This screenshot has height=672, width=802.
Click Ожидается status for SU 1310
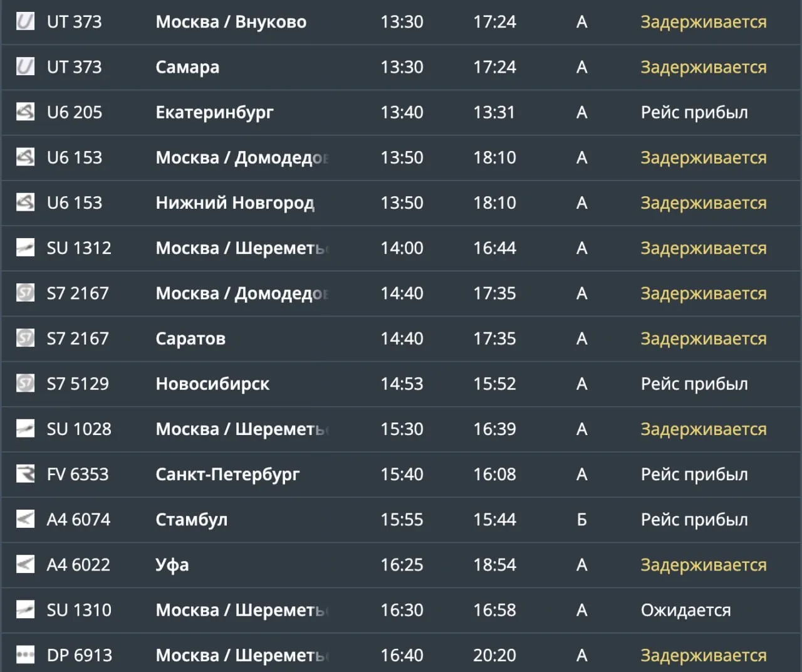click(686, 610)
